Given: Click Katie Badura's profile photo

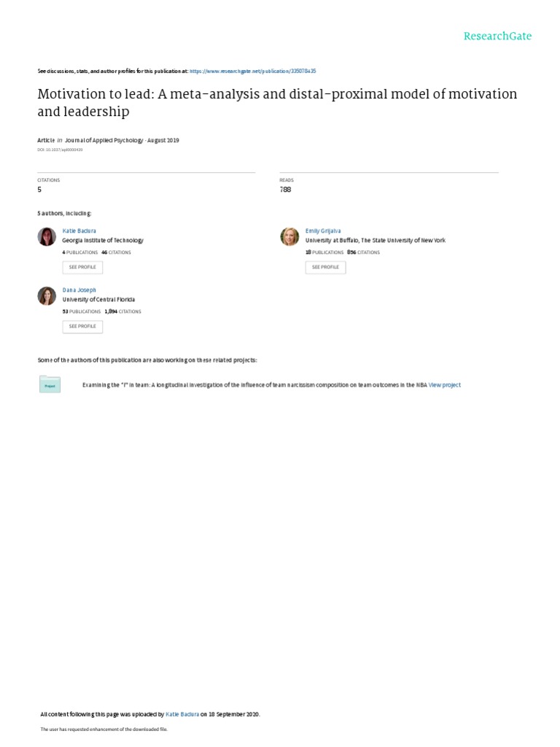Looking at the screenshot, I should 47,236.
